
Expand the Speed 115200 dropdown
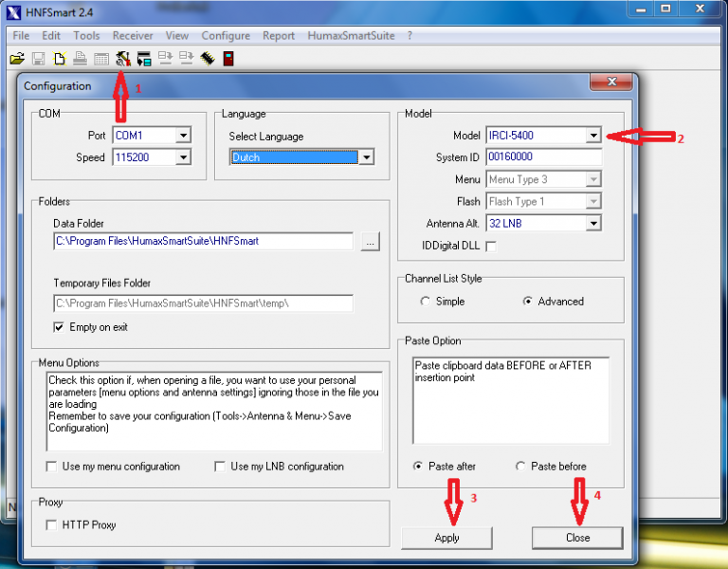click(183, 157)
